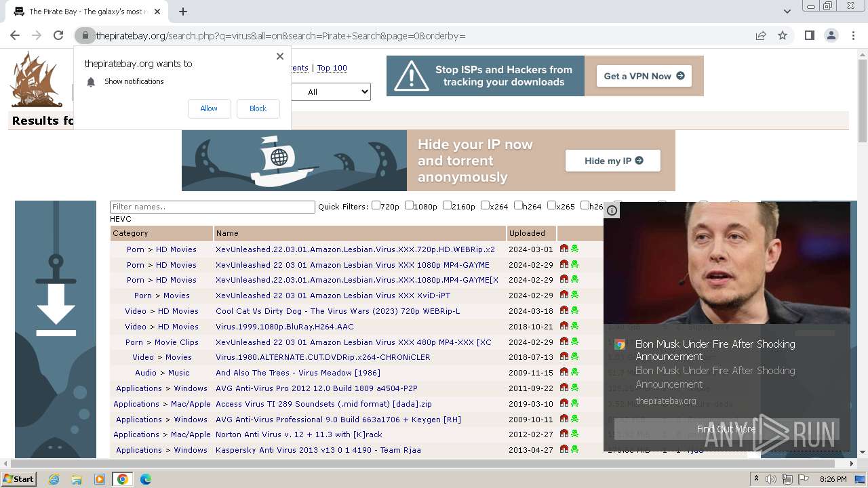Open Windows Explorer folder in taskbar
The image size is (868, 488).
click(77, 479)
